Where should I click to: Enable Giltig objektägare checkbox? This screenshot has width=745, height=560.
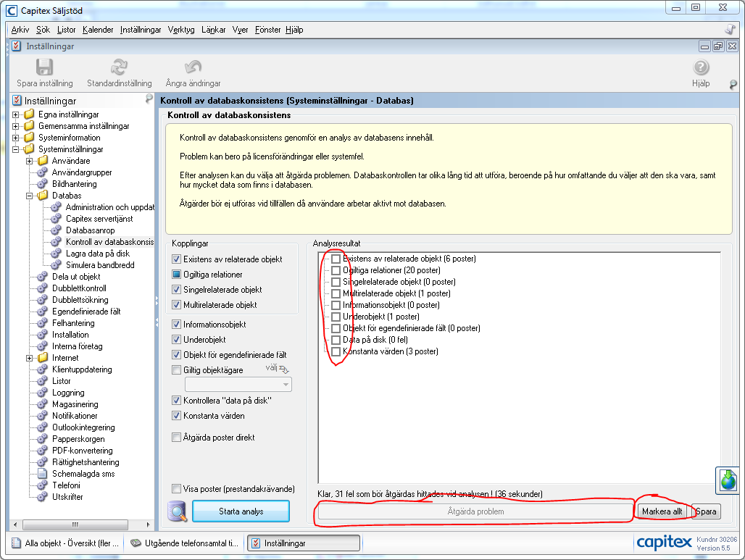[x=176, y=369]
